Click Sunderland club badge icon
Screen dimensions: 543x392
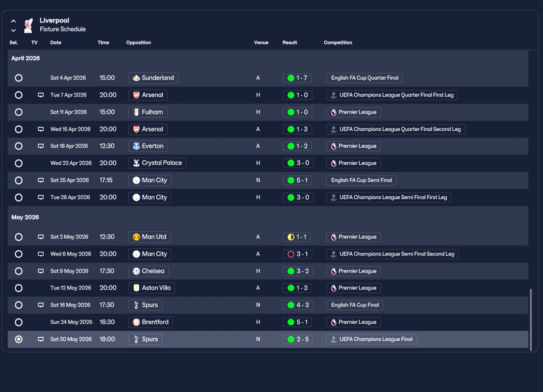[136, 78]
